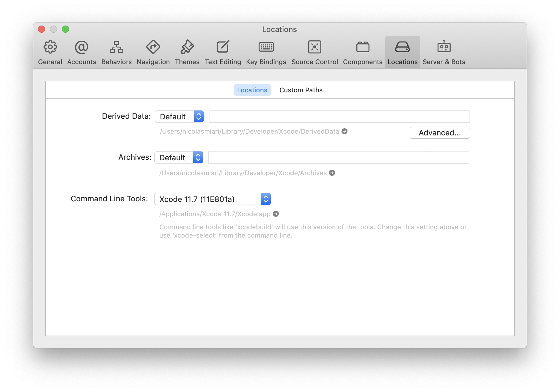The image size is (560, 392).
Task: Open the Source Control preferences pane
Action: tap(314, 53)
